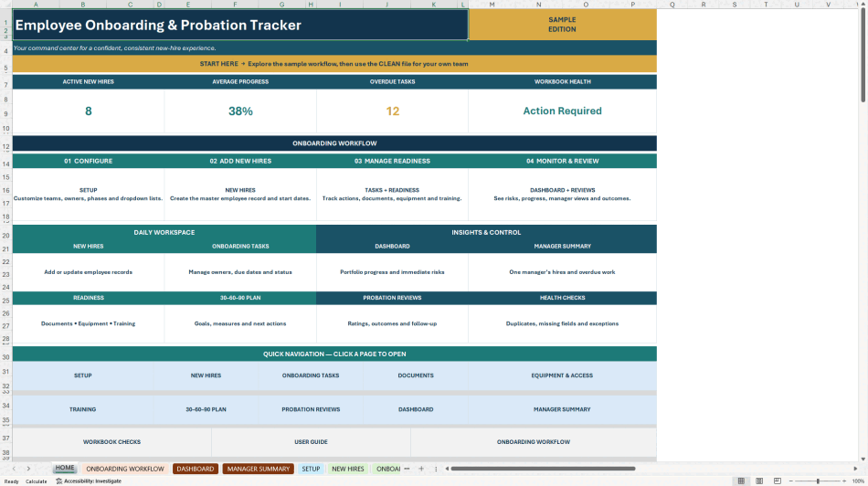
Task: Select the 04 MONITOR & REVIEW header
Action: click(x=563, y=161)
